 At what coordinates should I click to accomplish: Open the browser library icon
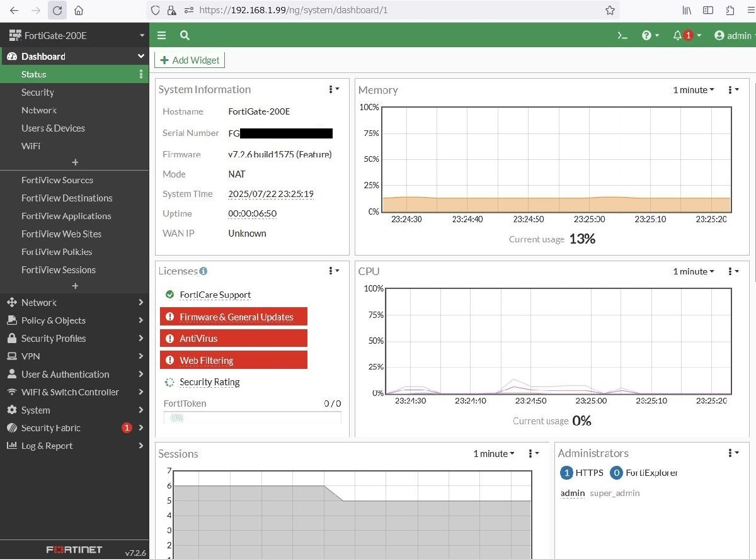[x=687, y=10]
